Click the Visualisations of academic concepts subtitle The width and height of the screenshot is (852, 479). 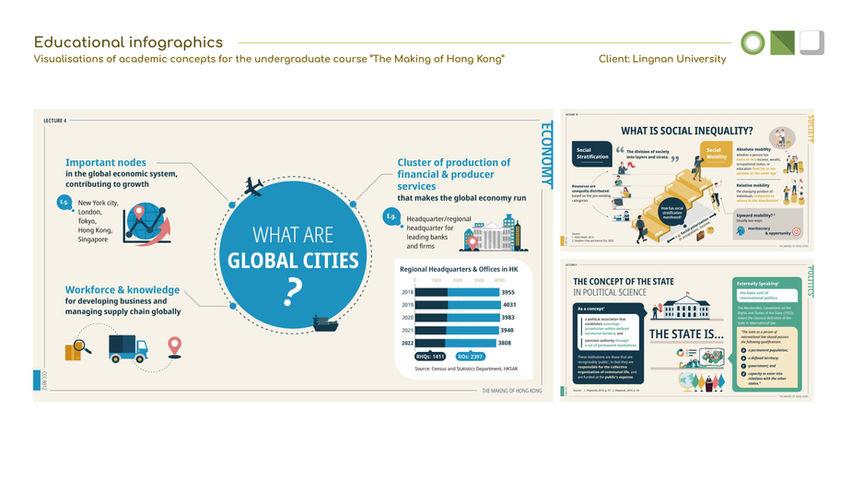[x=269, y=59]
